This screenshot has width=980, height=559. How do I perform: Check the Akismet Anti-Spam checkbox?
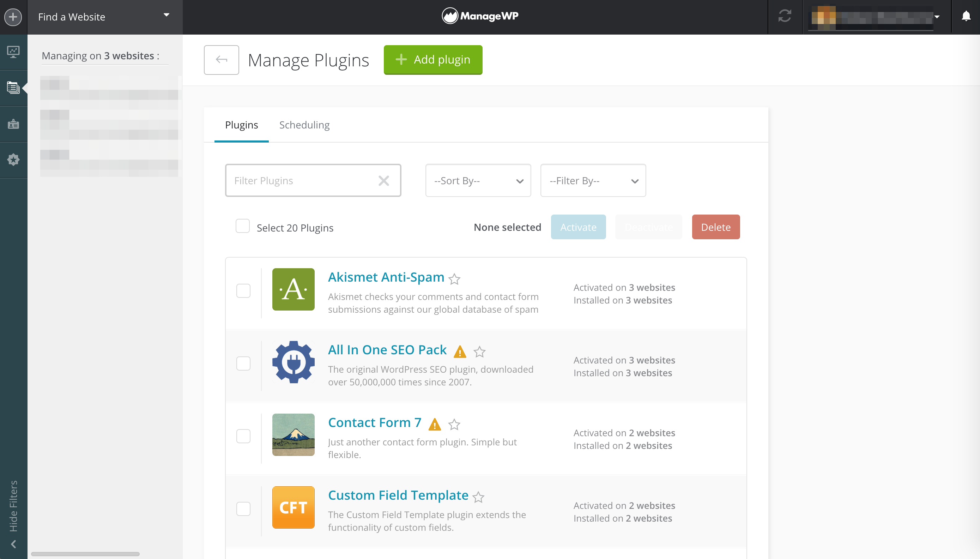point(243,291)
